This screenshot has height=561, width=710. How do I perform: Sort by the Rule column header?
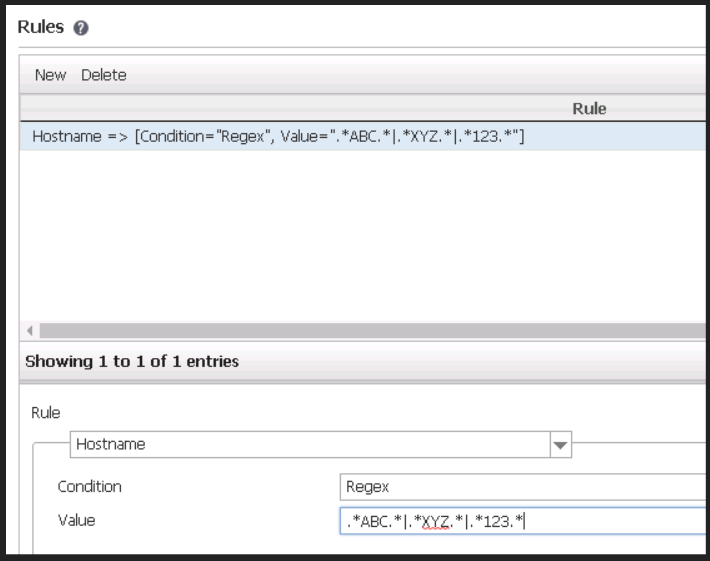[588, 108]
